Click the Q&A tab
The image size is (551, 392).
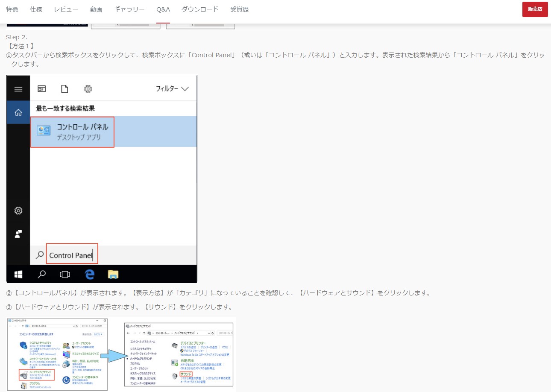[x=163, y=9]
